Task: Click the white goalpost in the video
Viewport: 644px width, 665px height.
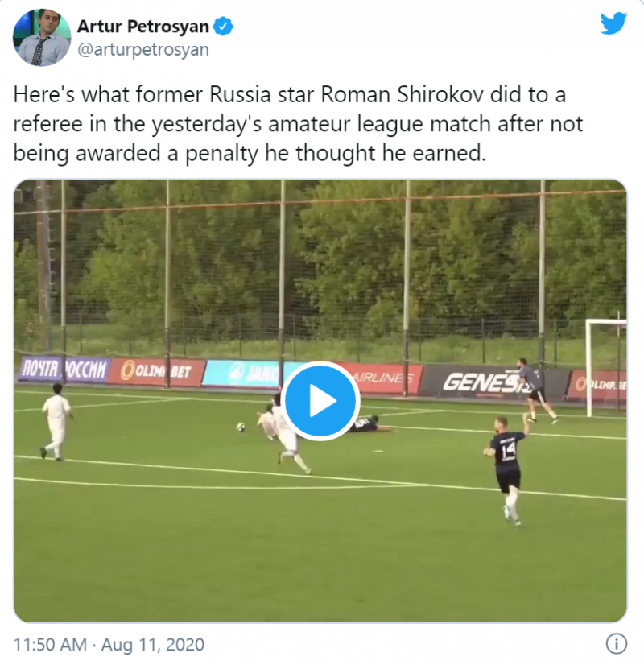Action: tap(604, 367)
